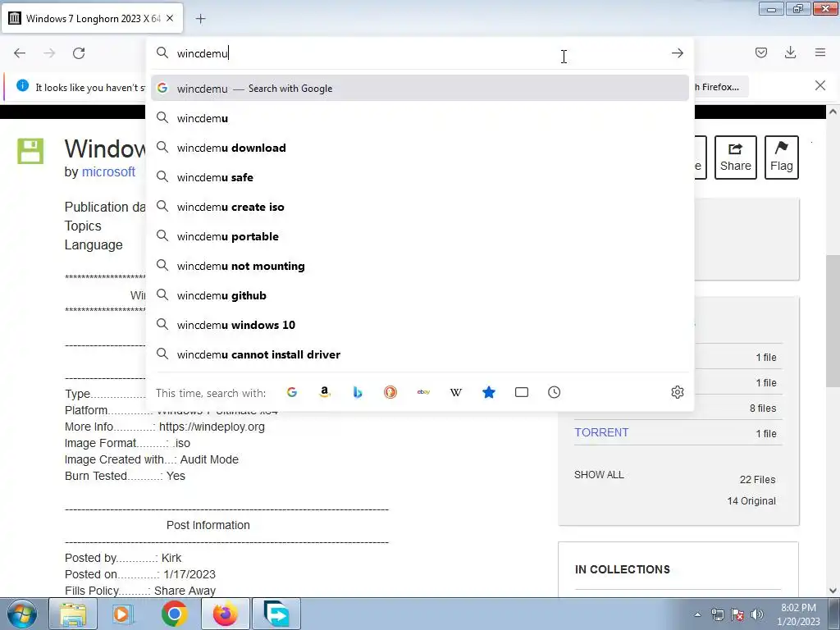Dismiss the Firefox notification bar
Image resolution: width=840 pixels, height=630 pixels.
pyautogui.click(x=820, y=85)
